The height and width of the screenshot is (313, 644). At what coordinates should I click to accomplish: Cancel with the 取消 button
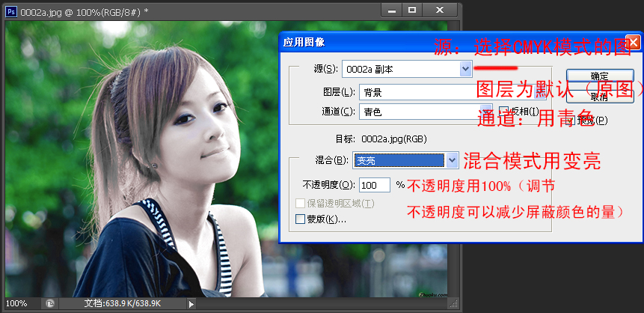click(600, 97)
